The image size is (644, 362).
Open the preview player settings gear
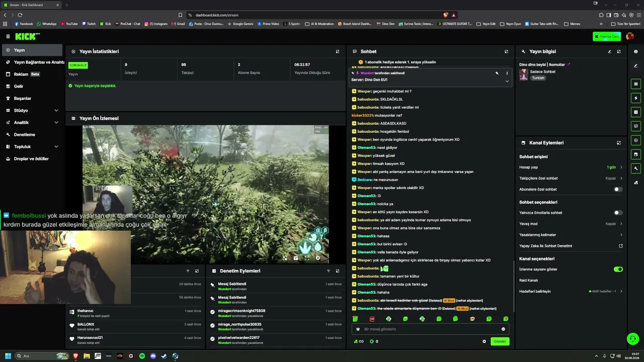pos(317,258)
